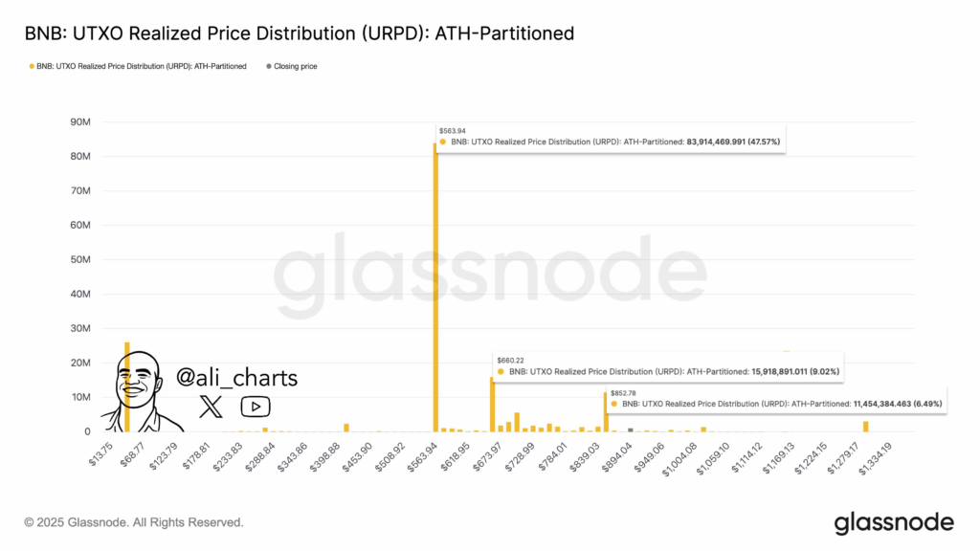Click the 83,914,469.991 (47.57%) tooltip value
This screenshot has height=551, width=980.
click(x=735, y=142)
